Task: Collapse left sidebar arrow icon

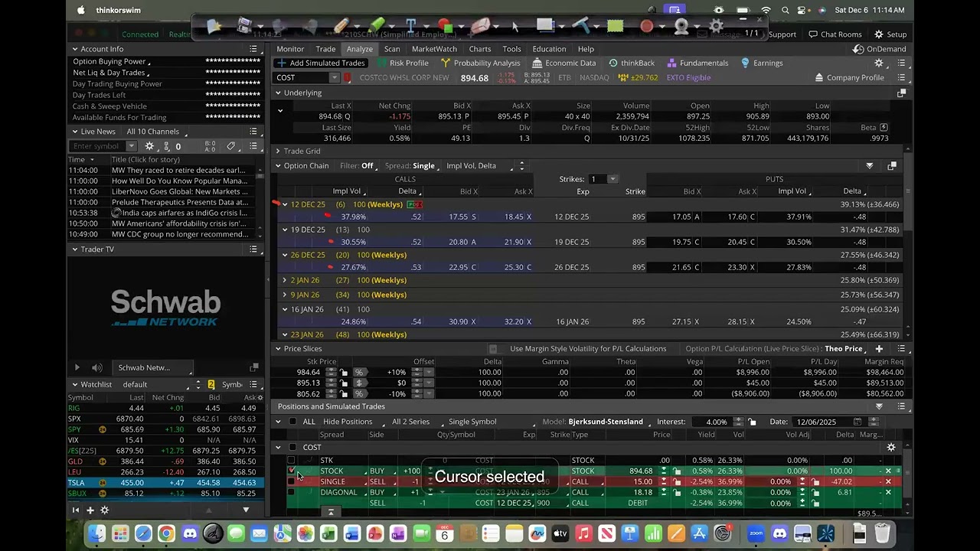Action: (76, 510)
